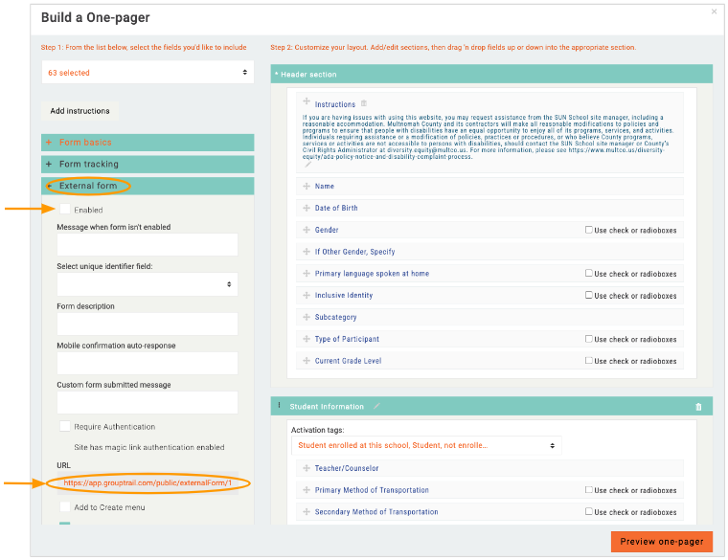Click the pencil icon under Instructions text

(308, 164)
